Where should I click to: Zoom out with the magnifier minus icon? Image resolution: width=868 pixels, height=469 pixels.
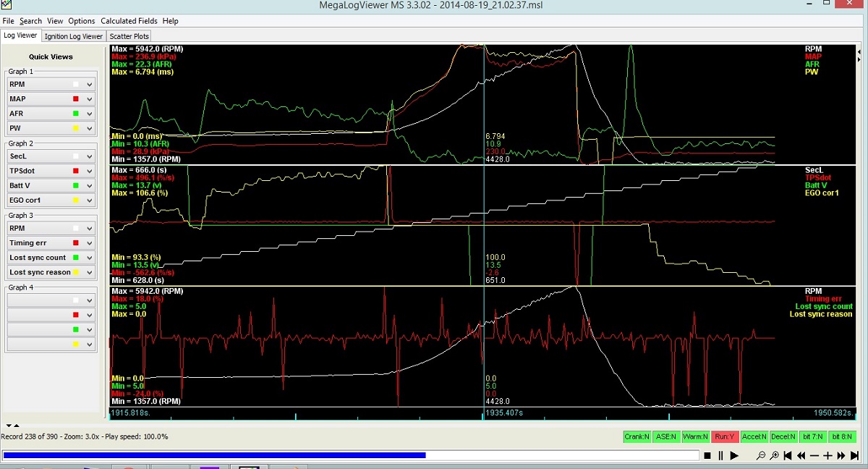click(760, 456)
